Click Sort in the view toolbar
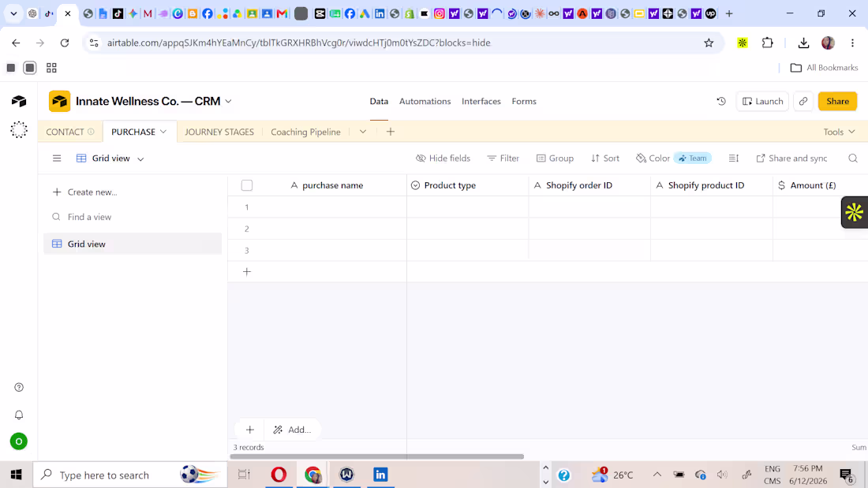Screen dimensions: 868x488 click(605, 158)
